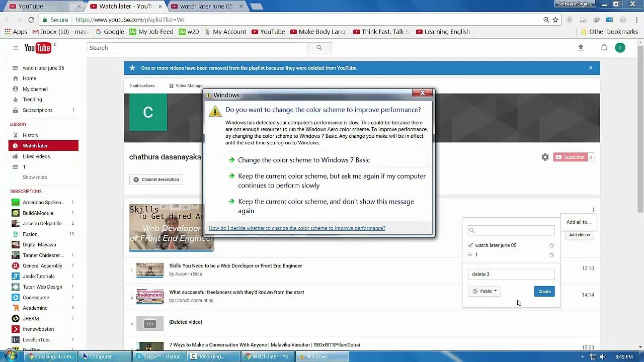Bookmark this page with the star
The height and width of the screenshot is (362, 644).
(x=555, y=20)
